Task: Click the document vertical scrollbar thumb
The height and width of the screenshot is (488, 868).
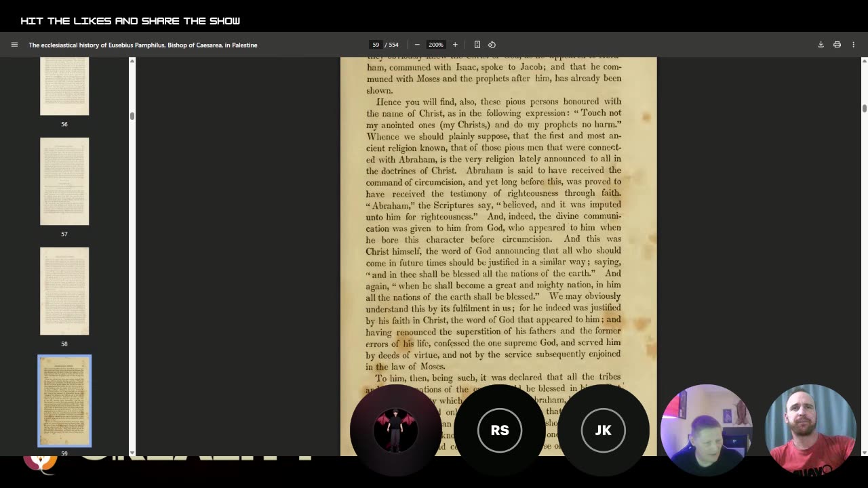Action: click(x=864, y=108)
